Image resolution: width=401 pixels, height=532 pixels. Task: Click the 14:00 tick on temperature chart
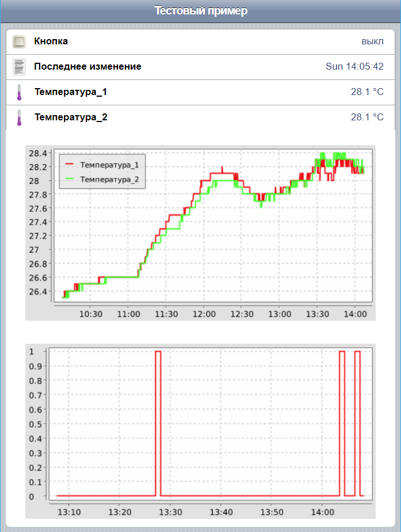pyautogui.click(x=355, y=314)
